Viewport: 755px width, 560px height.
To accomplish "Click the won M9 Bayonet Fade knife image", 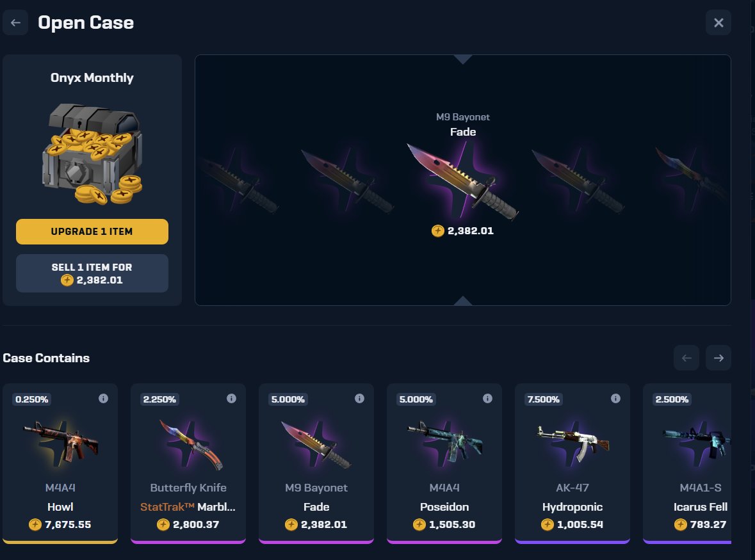I will pos(463,182).
